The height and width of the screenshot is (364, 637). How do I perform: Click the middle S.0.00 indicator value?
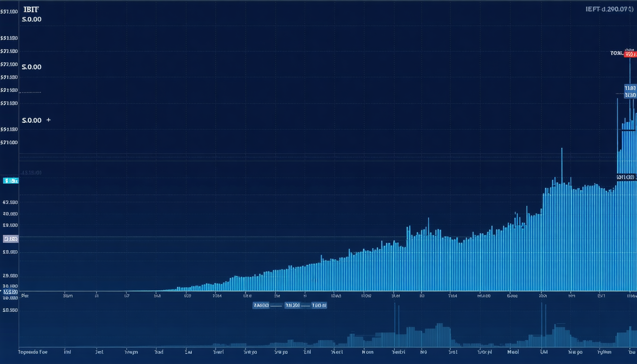[x=32, y=67]
